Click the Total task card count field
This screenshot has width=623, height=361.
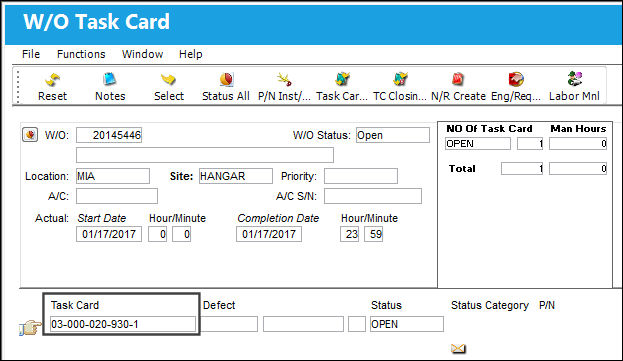pos(522,169)
